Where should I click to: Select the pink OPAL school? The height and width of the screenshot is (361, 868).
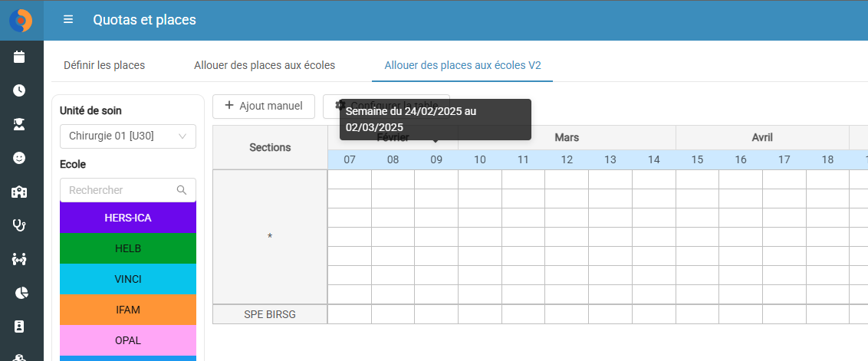(128, 340)
